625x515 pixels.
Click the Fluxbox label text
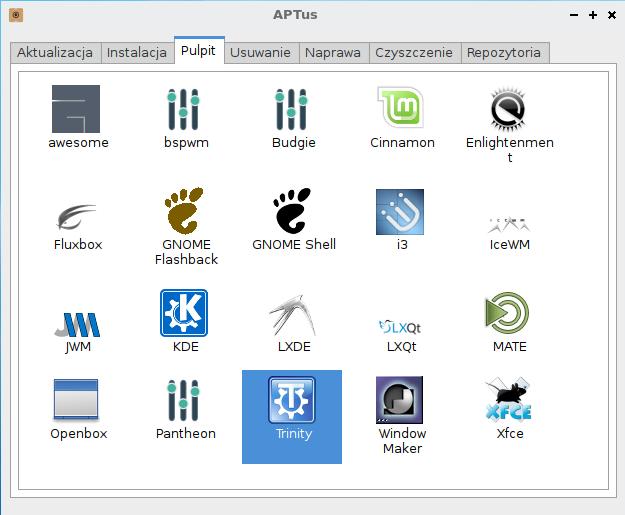tap(78, 244)
